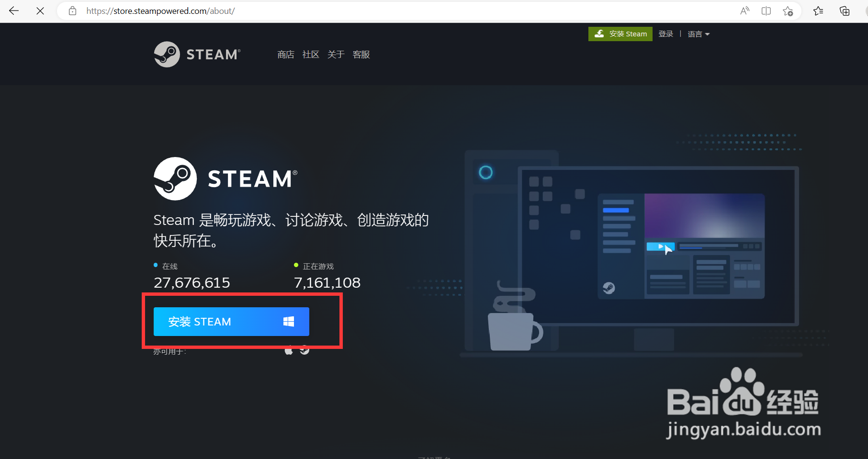868x459 pixels.
Task: Open the 客服 support menu item
Action: pyautogui.click(x=361, y=55)
